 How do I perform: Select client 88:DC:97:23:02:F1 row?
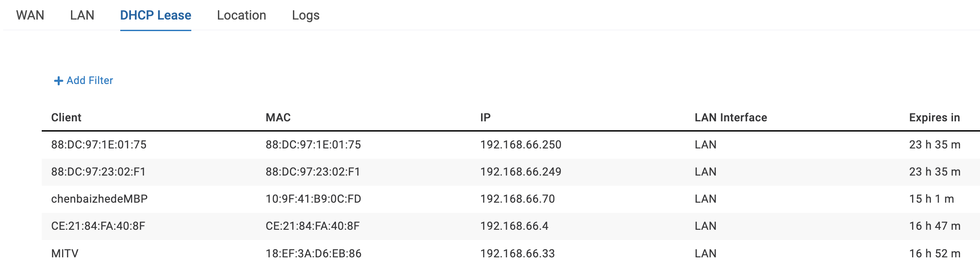[98, 172]
